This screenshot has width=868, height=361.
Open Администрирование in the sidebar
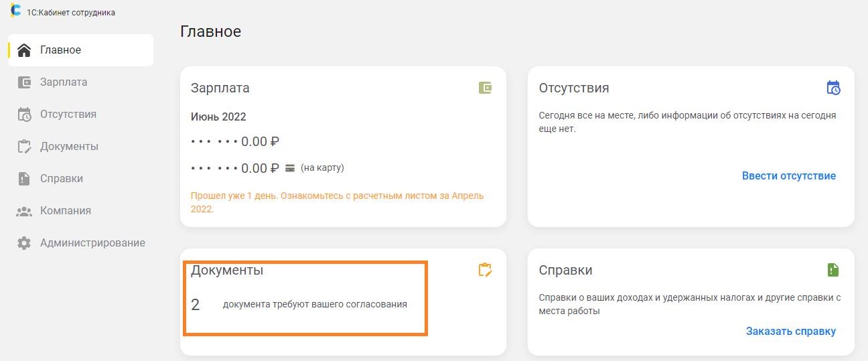[81, 243]
